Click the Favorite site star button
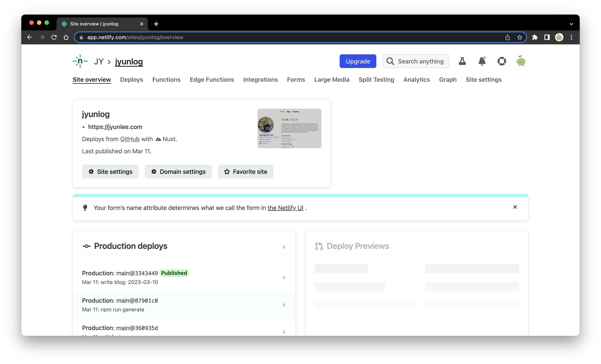Screen dimensions: 601x364 (x=245, y=172)
